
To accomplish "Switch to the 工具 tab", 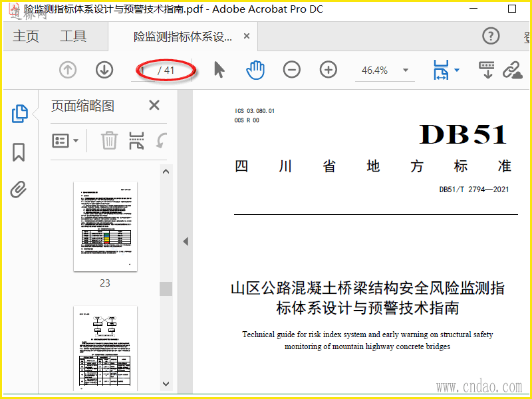I will pyautogui.click(x=73, y=37).
